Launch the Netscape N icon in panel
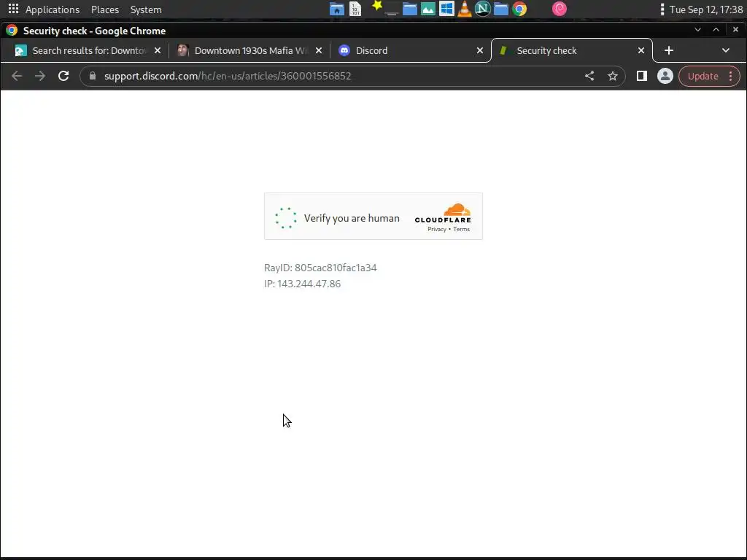Image resolution: width=747 pixels, height=560 pixels. pyautogui.click(x=483, y=9)
